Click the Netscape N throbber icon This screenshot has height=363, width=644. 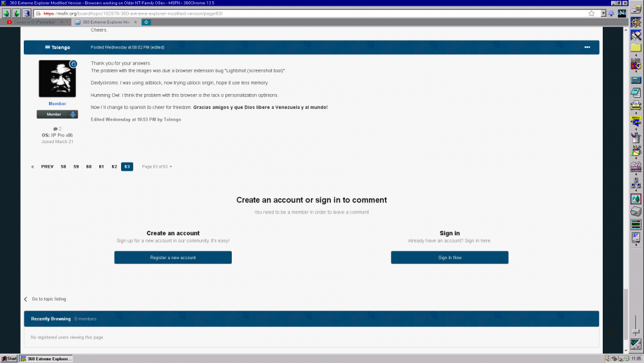click(x=622, y=13)
